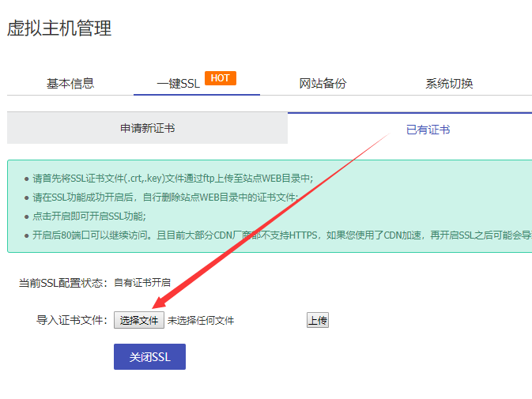Click the 虚拟主机管理 page heading
This screenshot has width=532, height=399.
[x=59, y=28]
